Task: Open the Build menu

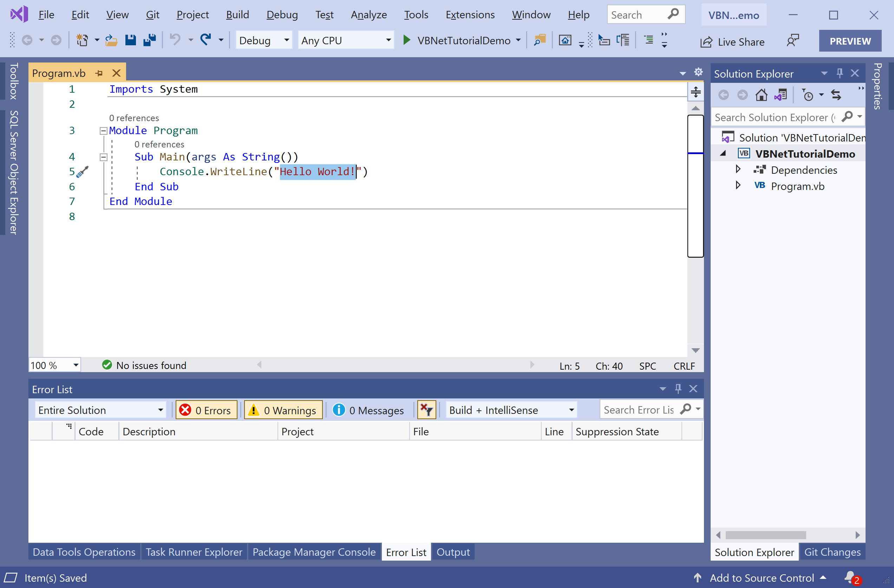Action: [237, 15]
